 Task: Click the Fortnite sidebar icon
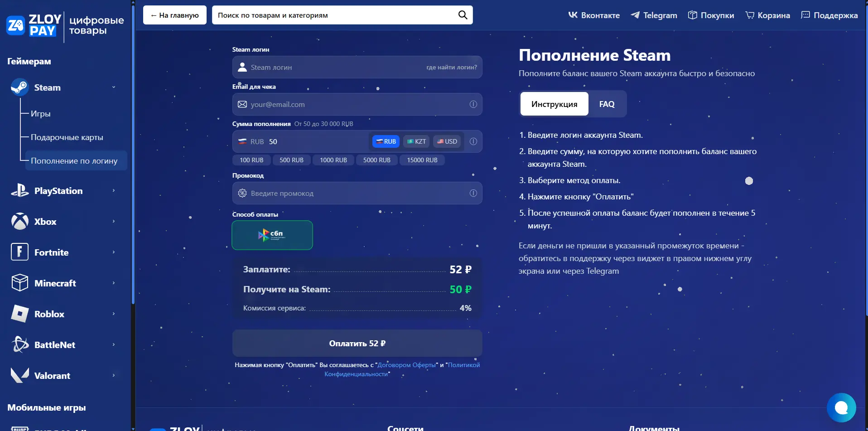point(19,252)
